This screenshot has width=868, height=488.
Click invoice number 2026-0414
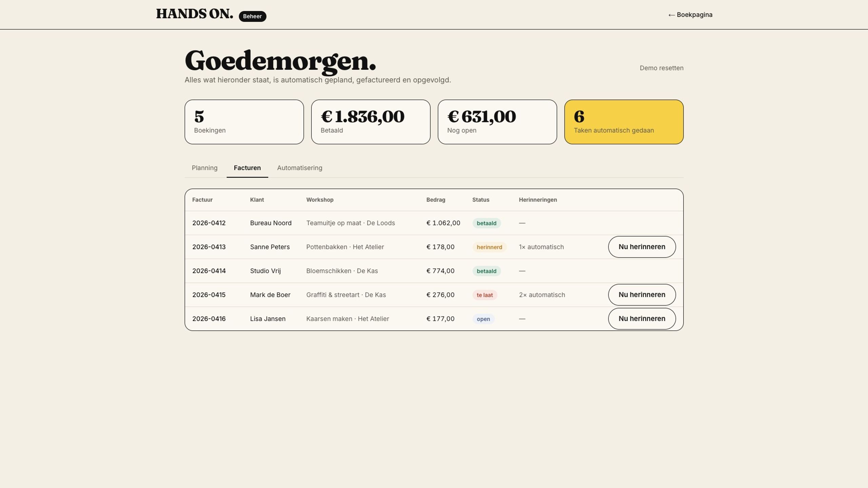(x=209, y=271)
